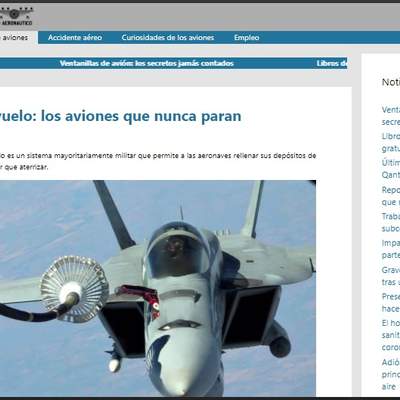Open the sidebar news link starting 'Impa'

pos(391,249)
